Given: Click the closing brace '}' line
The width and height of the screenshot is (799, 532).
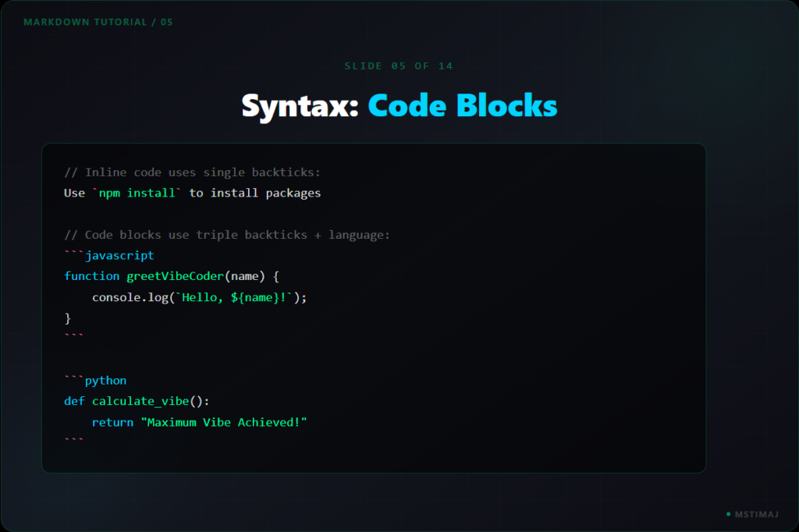Looking at the screenshot, I should pos(68,318).
